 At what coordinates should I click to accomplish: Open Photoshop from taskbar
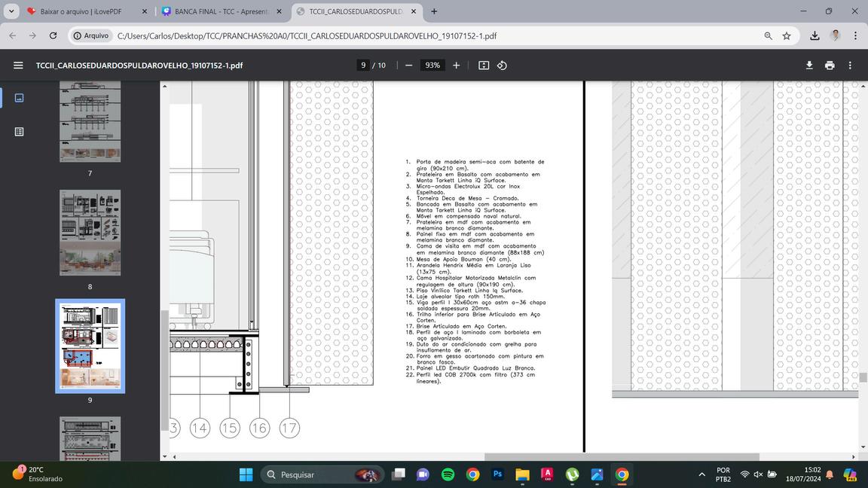point(497,474)
